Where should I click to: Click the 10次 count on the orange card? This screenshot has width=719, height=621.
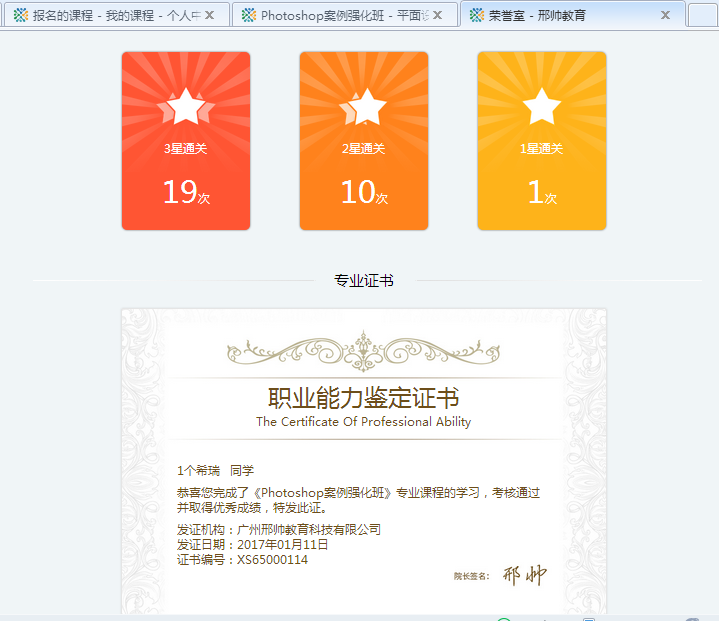(364, 192)
